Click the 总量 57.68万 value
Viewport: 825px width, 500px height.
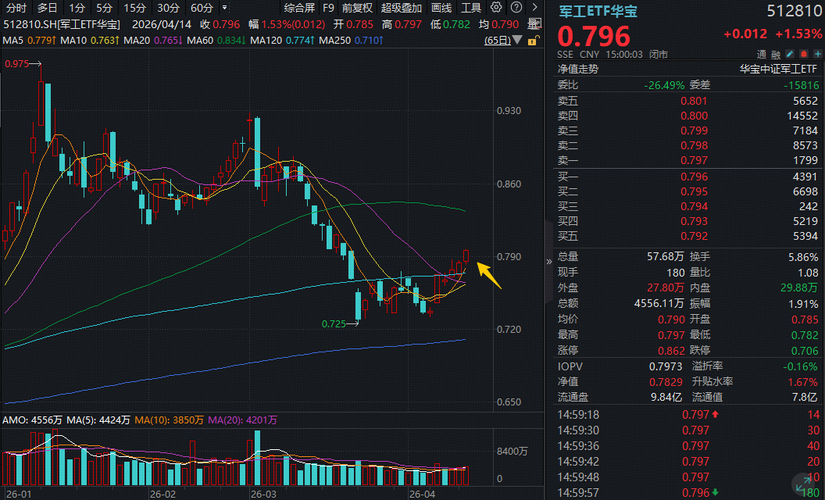[666, 256]
